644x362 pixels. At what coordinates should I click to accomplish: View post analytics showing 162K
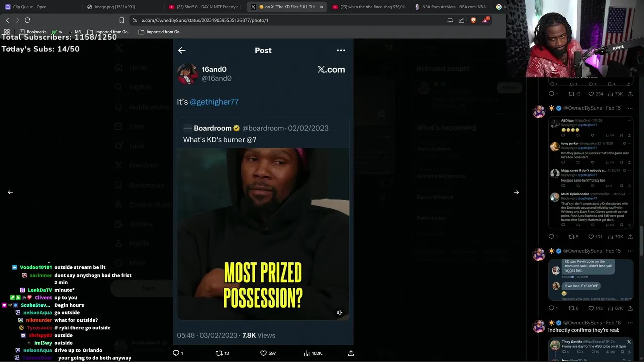313,353
